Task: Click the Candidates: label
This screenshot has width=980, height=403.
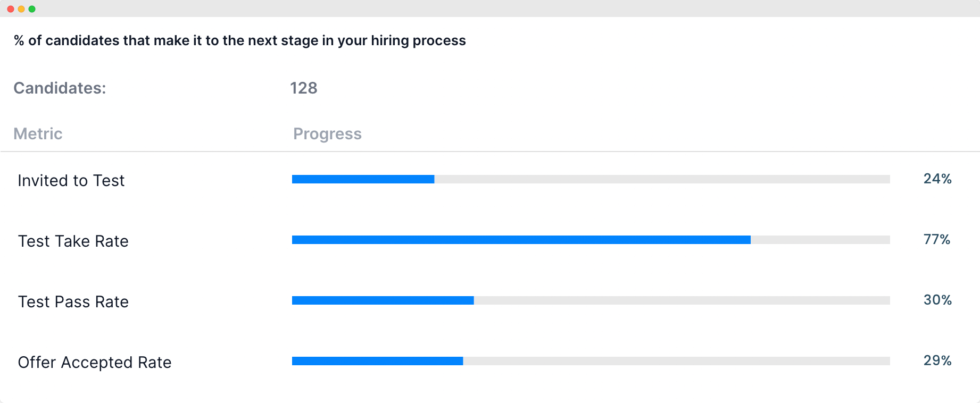Action: point(60,88)
